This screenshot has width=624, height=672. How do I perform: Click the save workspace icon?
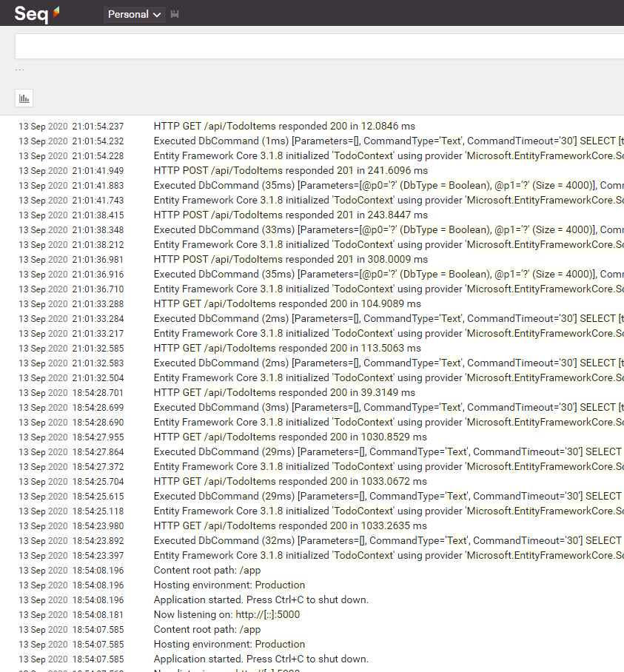point(175,15)
